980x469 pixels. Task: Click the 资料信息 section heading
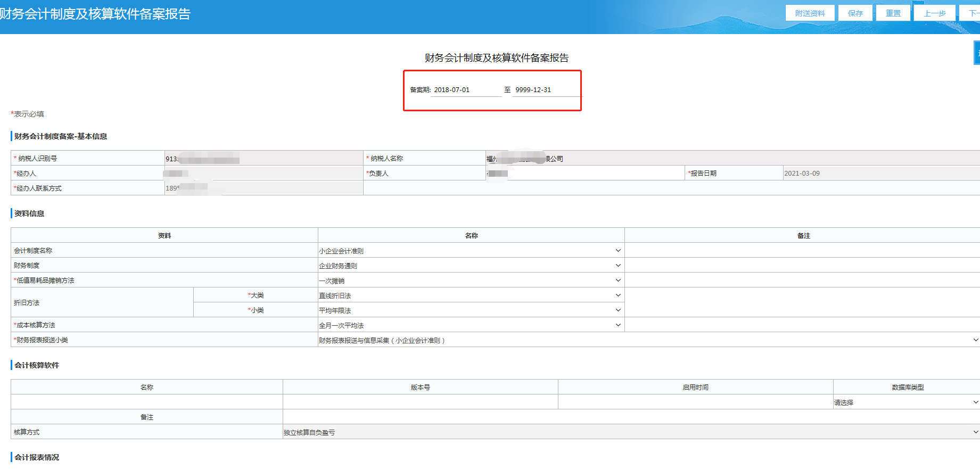(29, 213)
